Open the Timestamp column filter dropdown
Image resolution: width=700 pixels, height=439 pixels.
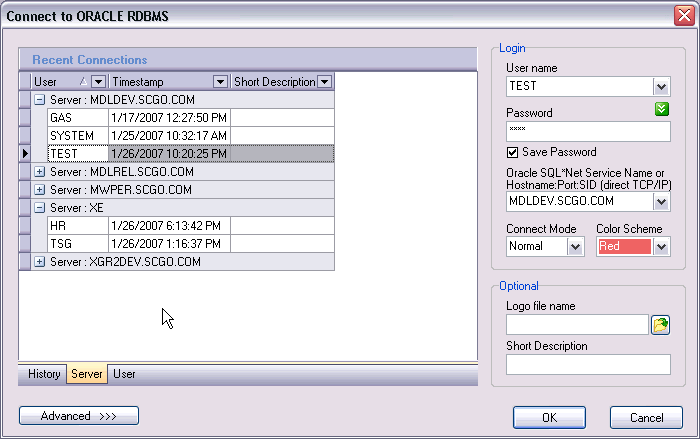pos(220,82)
